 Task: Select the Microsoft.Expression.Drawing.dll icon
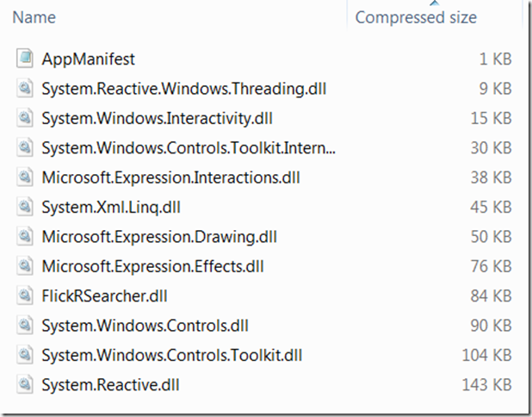click(x=25, y=236)
